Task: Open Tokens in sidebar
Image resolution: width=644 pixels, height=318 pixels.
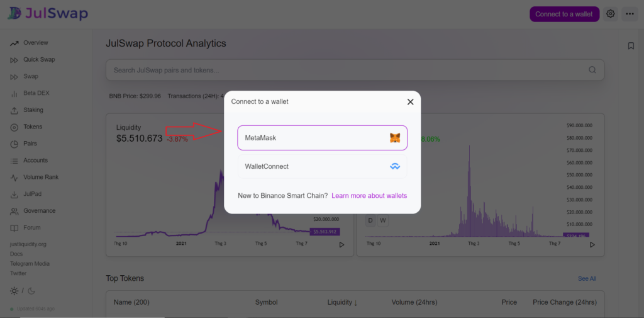Action: (x=33, y=127)
